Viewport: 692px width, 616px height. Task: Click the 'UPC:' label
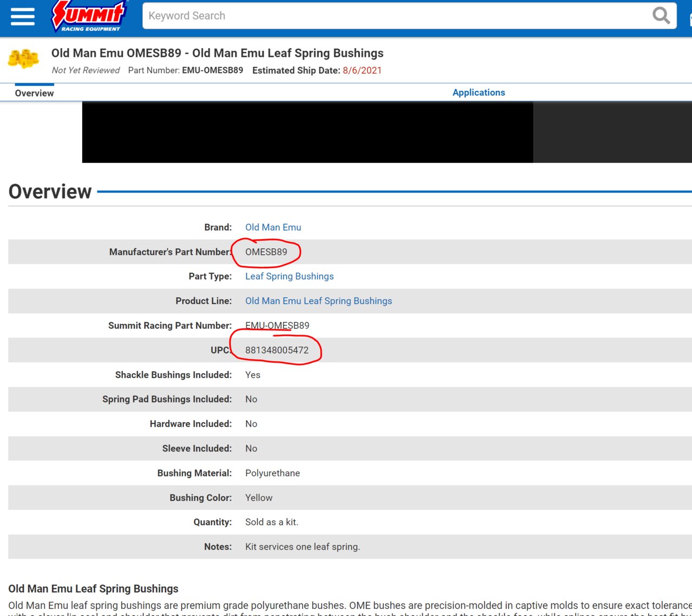tap(221, 350)
